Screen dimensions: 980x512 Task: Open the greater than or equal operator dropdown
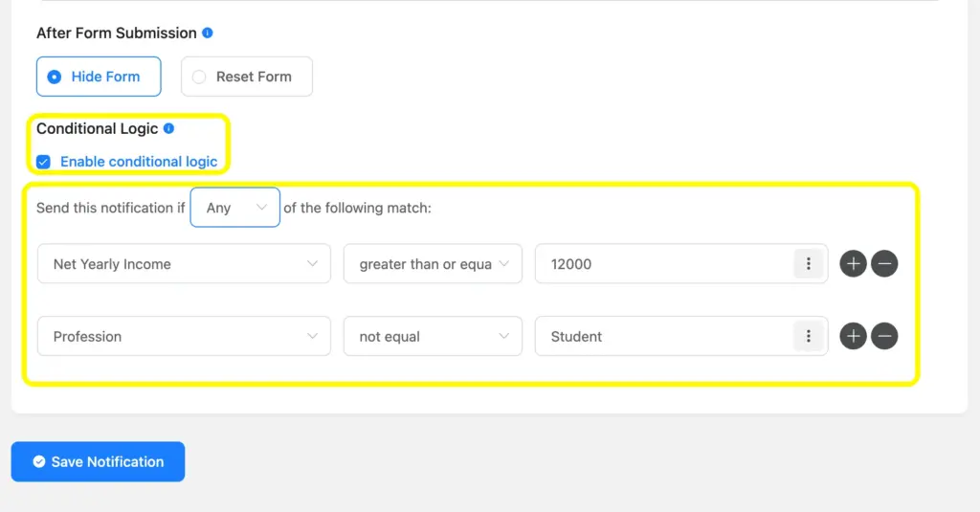[x=433, y=264]
